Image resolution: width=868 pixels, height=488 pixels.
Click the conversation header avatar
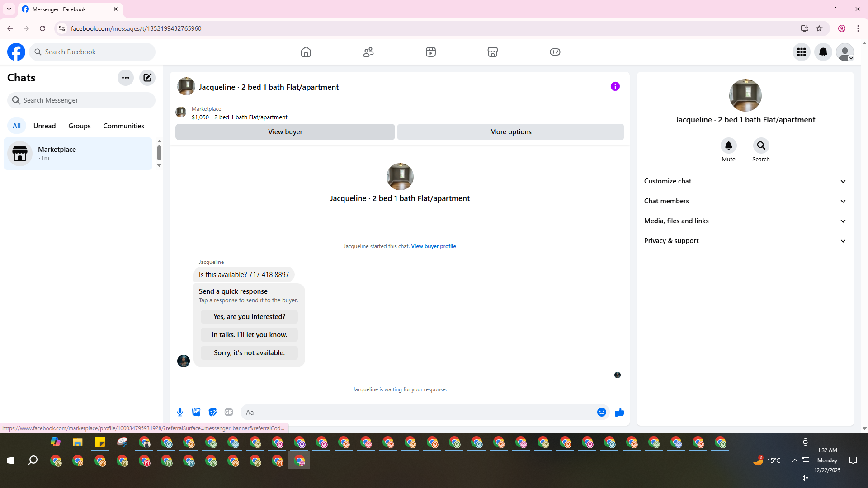tap(186, 86)
